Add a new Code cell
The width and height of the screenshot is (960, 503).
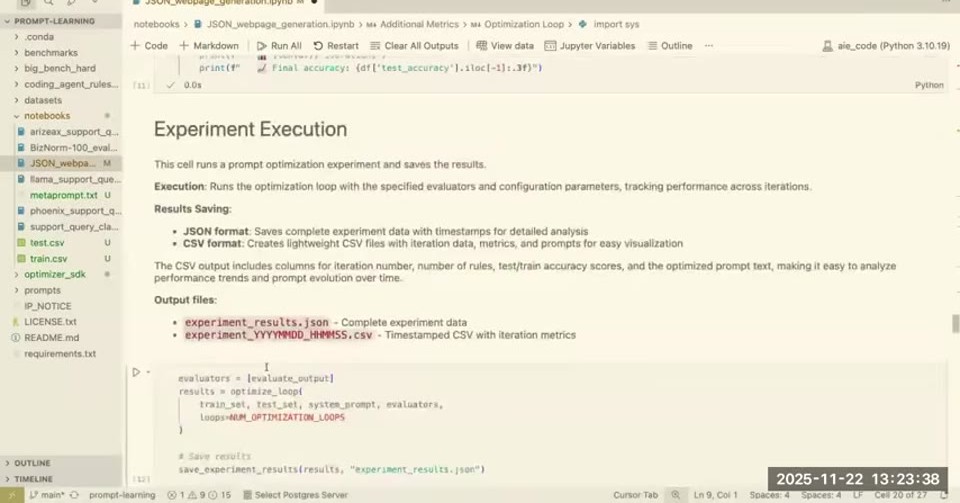(x=149, y=46)
